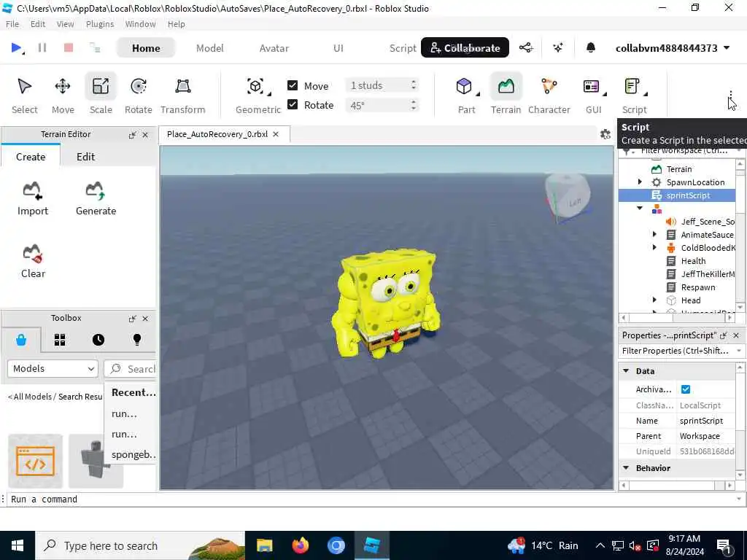This screenshot has height=560, width=747.
Task: Select the Terrain item in Explorer
Action: click(678, 169)
